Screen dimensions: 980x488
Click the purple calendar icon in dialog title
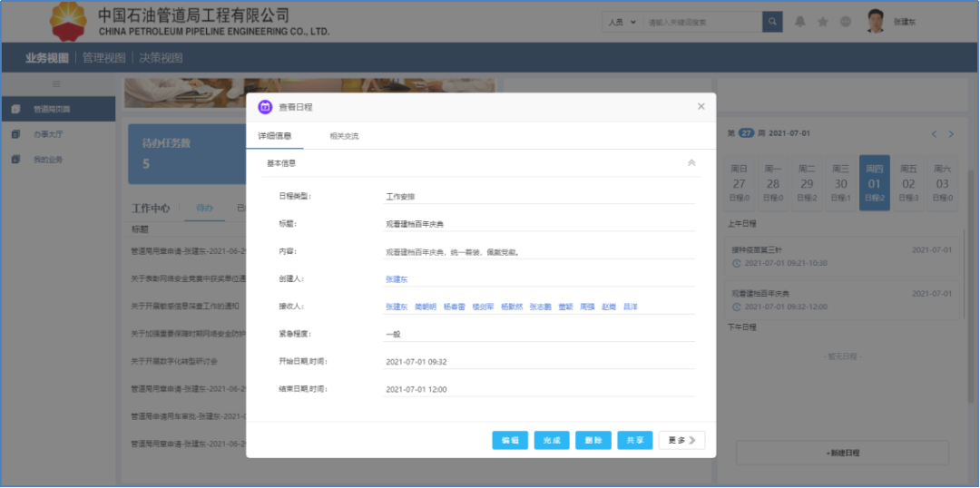[x=265, y=107]
